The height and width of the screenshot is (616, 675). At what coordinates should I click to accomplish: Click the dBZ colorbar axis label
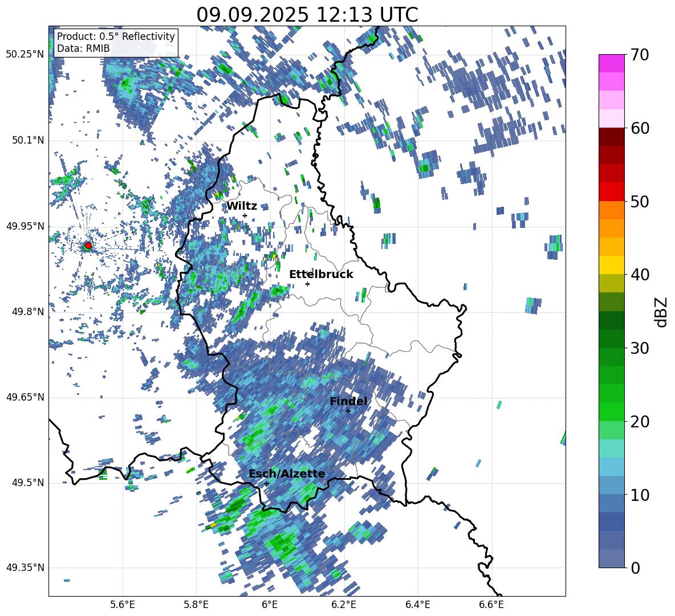pos(662,312)
